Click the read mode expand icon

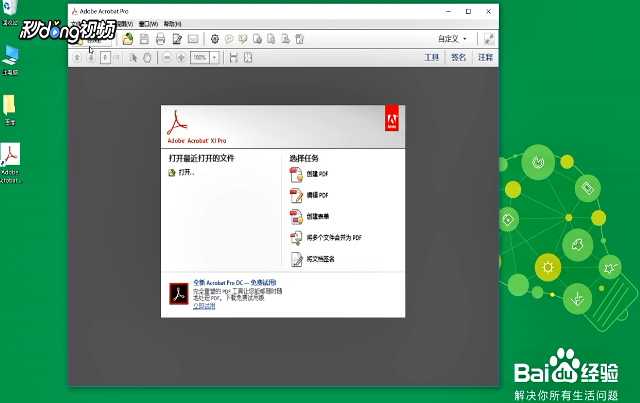pos(489,39)
